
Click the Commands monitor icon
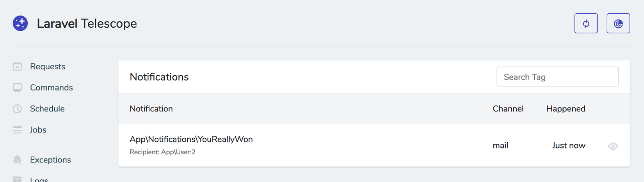pos(17,88)
